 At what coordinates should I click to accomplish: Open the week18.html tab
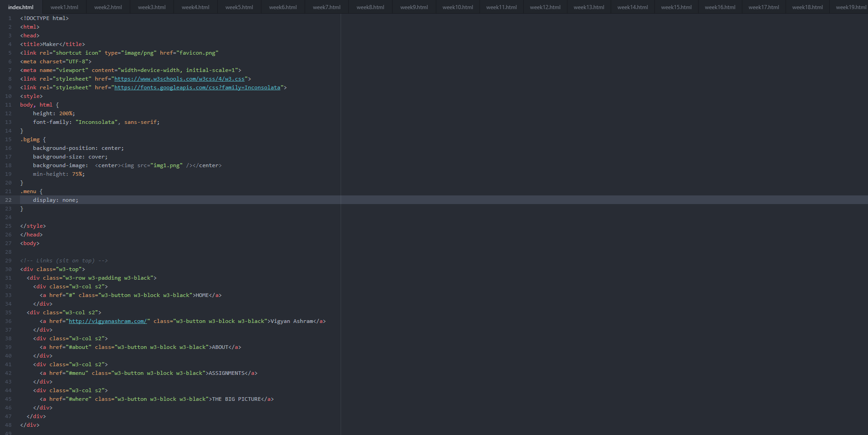coord(807,7)
